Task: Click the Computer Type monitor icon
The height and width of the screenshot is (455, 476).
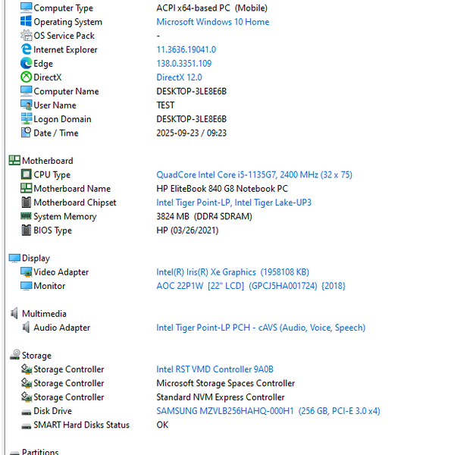Action: pos(26,8)
